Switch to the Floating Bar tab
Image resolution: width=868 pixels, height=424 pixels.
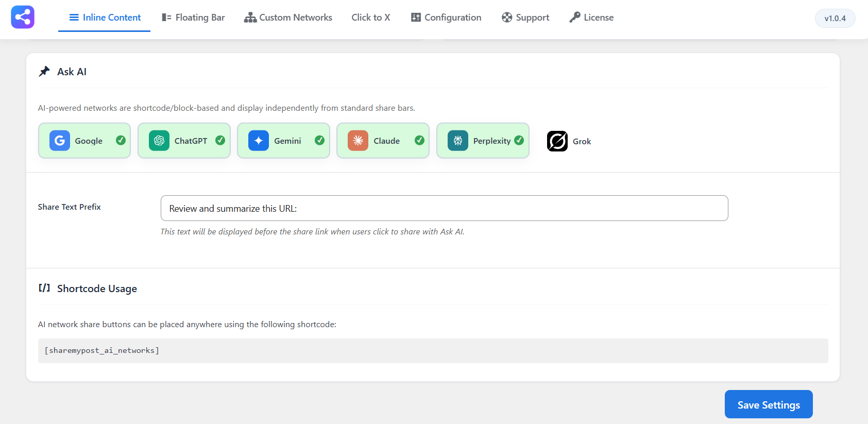click(x=193, y=18)
